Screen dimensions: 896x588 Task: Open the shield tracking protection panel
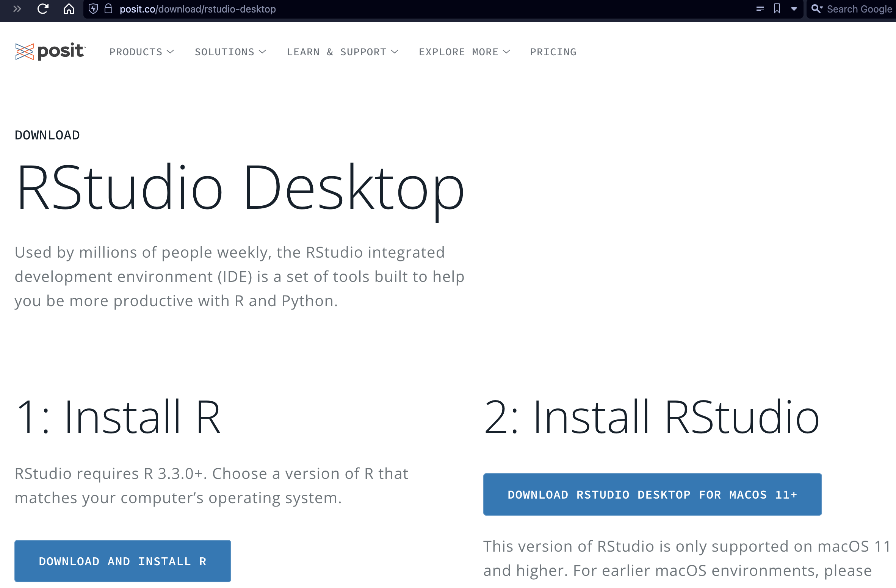point(93,9)
